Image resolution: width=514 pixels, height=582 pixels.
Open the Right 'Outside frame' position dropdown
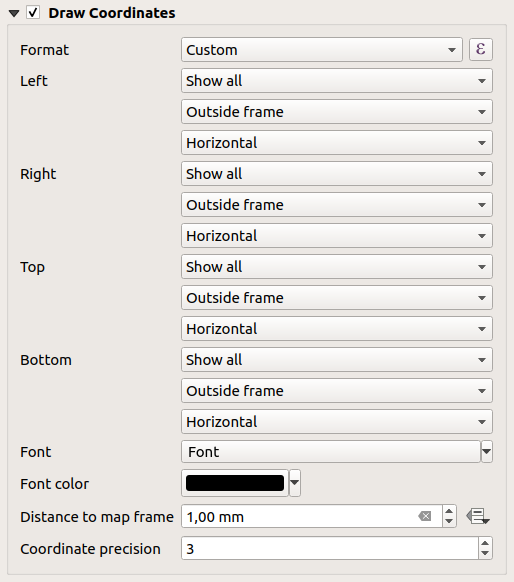pyautogui.click(x=337, y=205)
